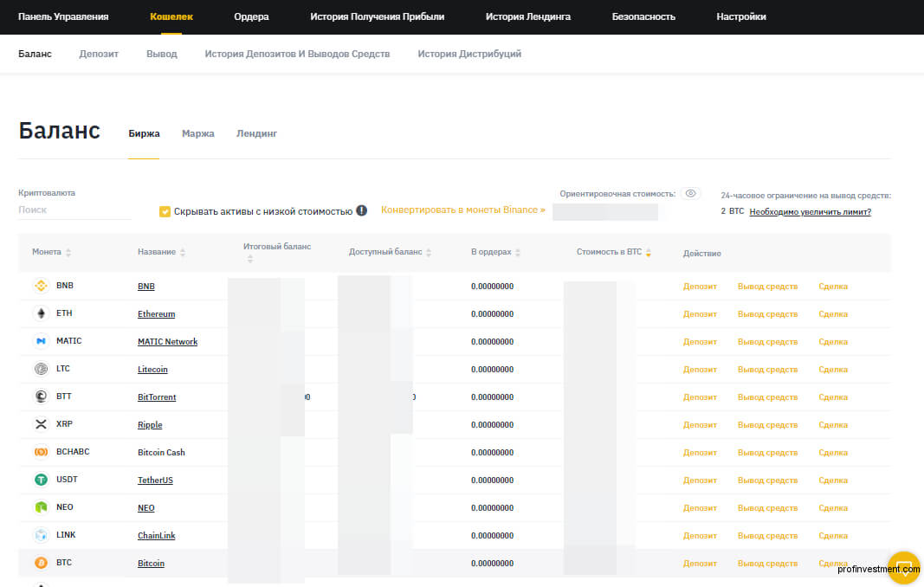Viewport: 924px width, 587px height.
Task: Focus the cryptocurrency search field
Action: tap(74, 210)
